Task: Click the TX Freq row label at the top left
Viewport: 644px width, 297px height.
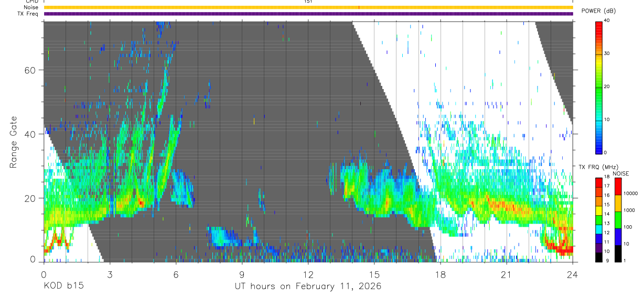Action: [x=29, y=14]
